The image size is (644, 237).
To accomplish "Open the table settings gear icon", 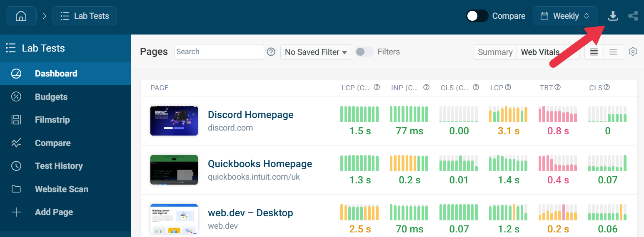I will (633, 52).
